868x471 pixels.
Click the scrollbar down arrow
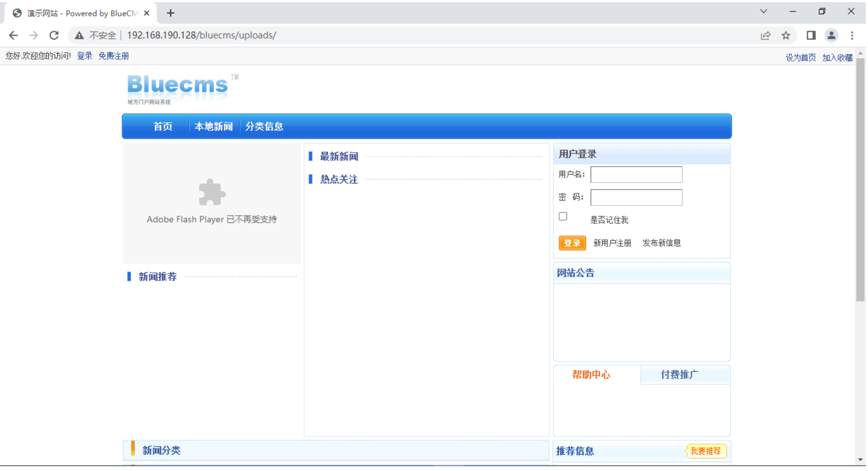(x=860, y=461)
